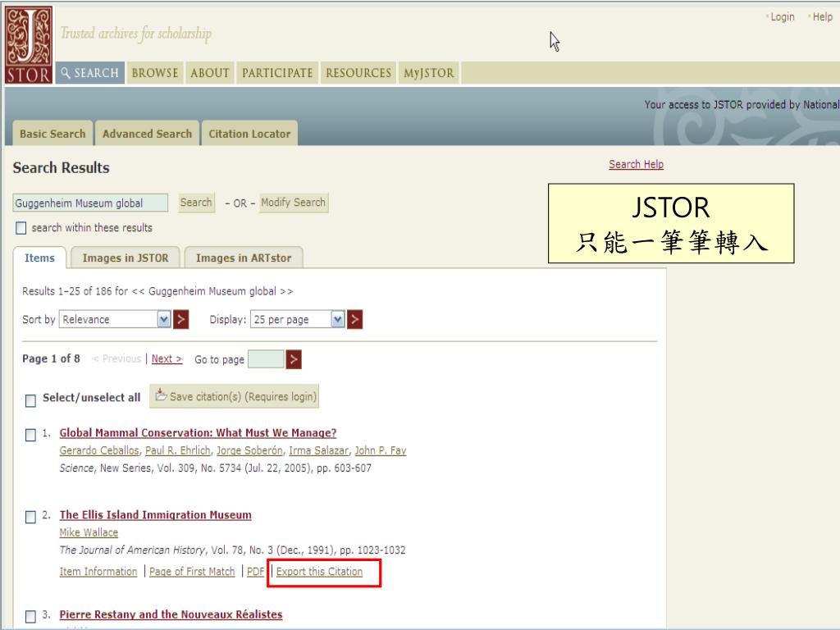Open author John P. Fay link
The height and width of the screenshot is (630, 840).
coord(381,450)
